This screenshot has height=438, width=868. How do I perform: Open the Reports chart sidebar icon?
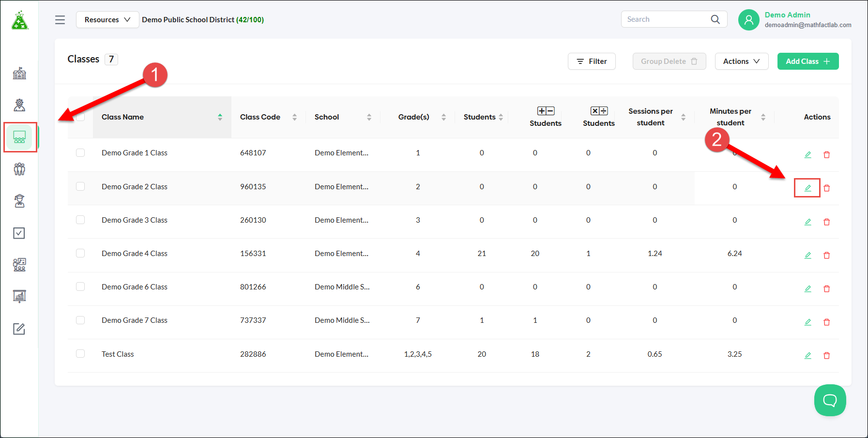click(19, 296)
